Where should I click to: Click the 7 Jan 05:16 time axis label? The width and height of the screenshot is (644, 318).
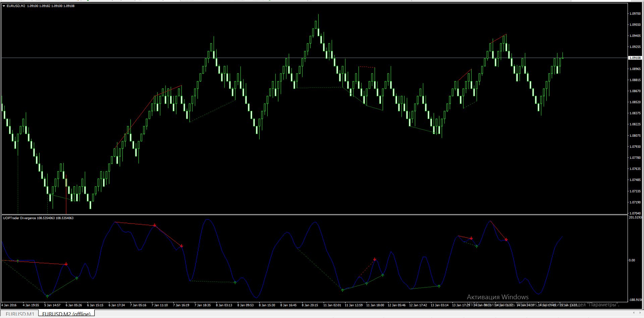pyautogui.click(x=138, y=305)
